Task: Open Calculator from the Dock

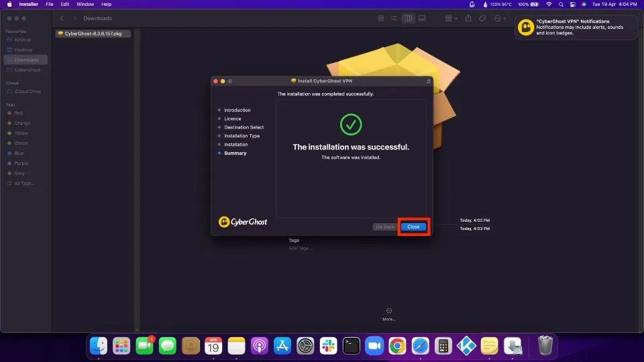Action: click(443, 346)
